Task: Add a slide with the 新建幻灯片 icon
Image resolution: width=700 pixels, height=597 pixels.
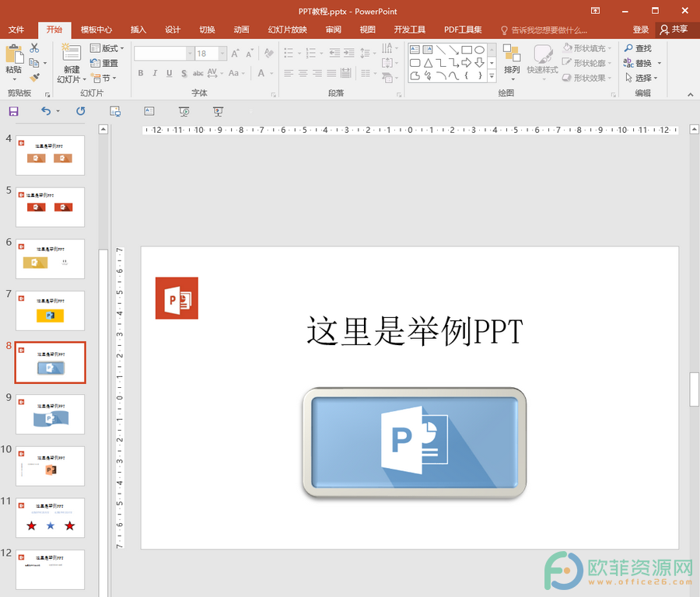Action: (71, 54)
